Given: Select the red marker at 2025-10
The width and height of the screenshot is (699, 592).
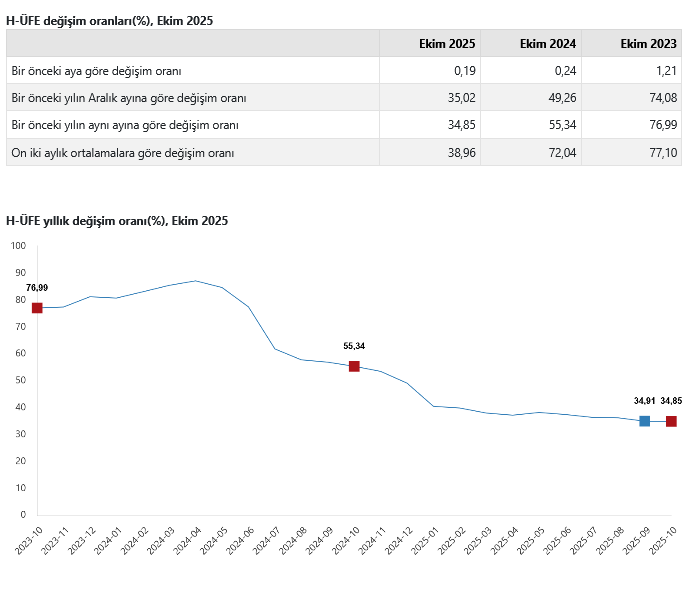Looking at the screenshot, I should (671, 421).
